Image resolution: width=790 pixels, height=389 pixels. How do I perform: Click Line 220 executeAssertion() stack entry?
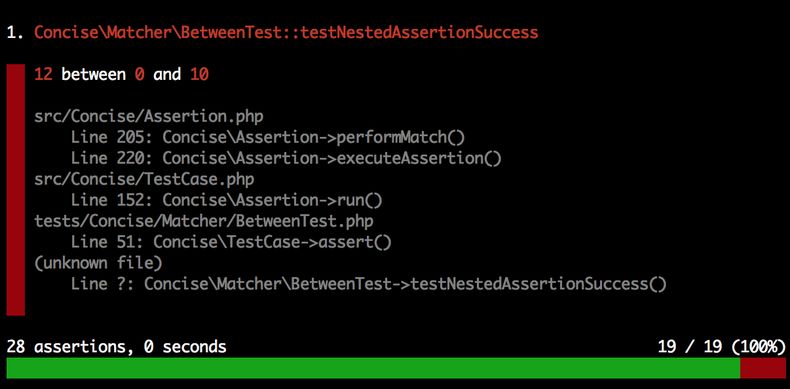pos(286,158)
